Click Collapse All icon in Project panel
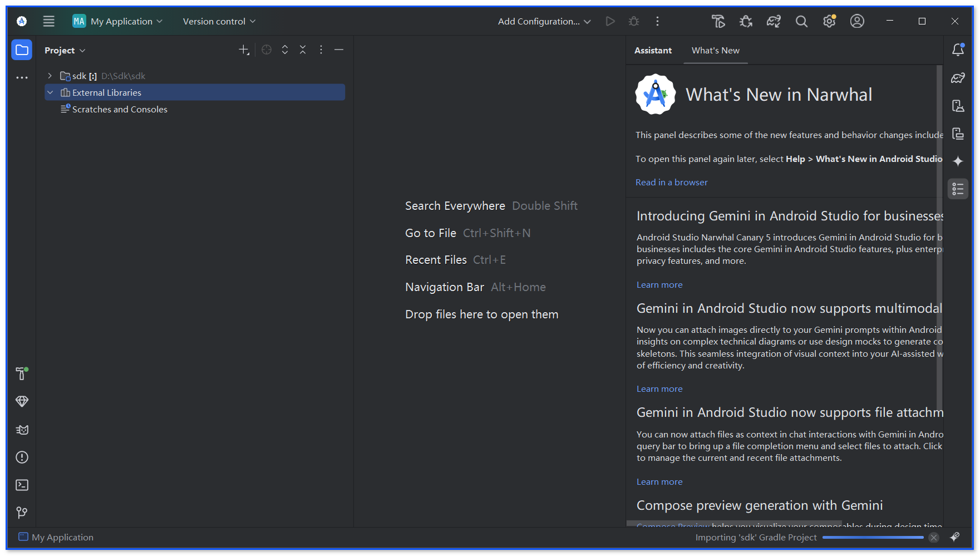980x556 pixels. 303,50
